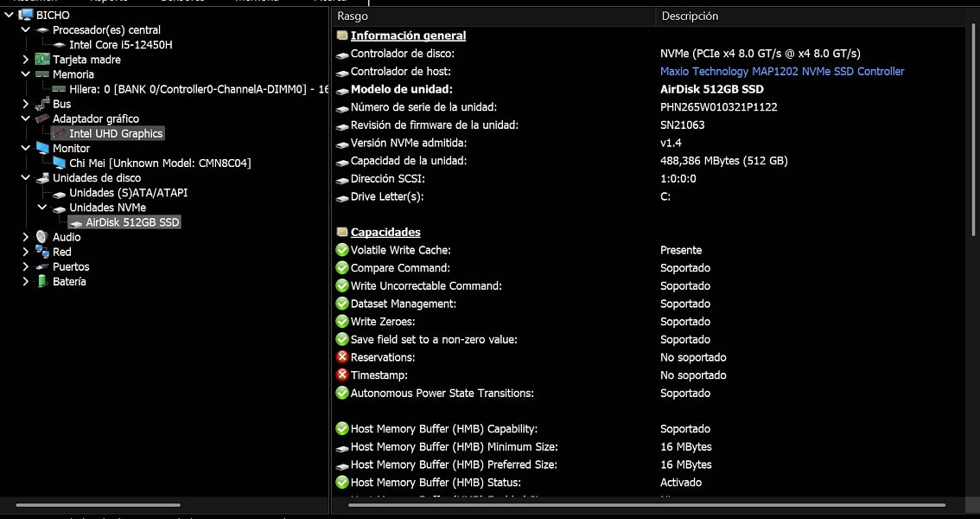Click the Intel UHD Graphics card icon

point(60,134)
